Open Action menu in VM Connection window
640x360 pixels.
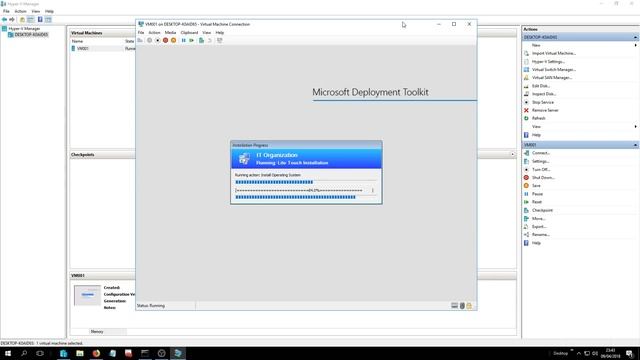[154, 33]
